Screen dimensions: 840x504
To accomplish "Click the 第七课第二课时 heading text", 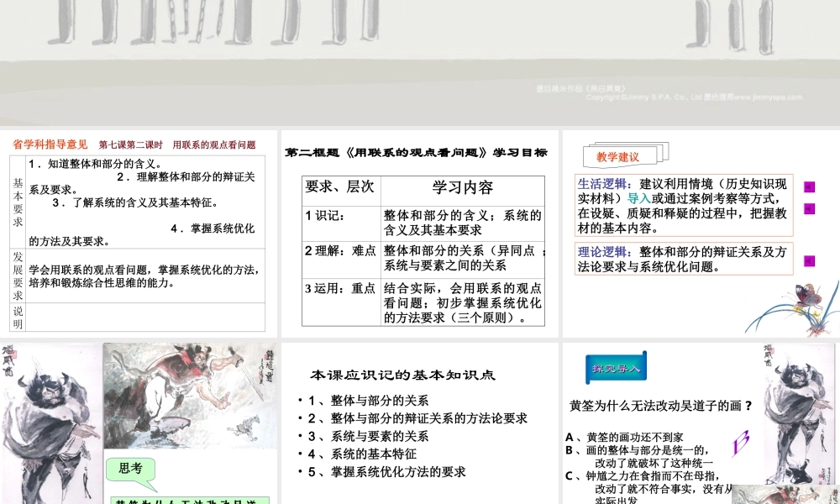I will click(131, 144).
